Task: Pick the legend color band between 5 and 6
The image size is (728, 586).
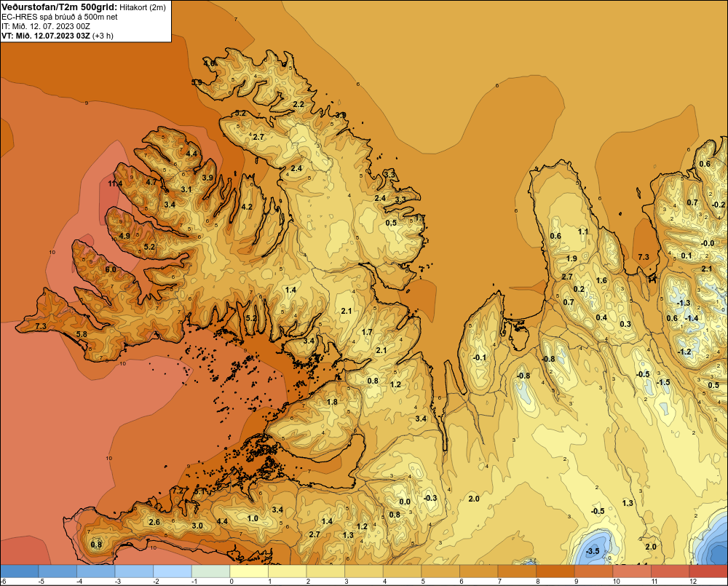Action: [x=440, y=571]
